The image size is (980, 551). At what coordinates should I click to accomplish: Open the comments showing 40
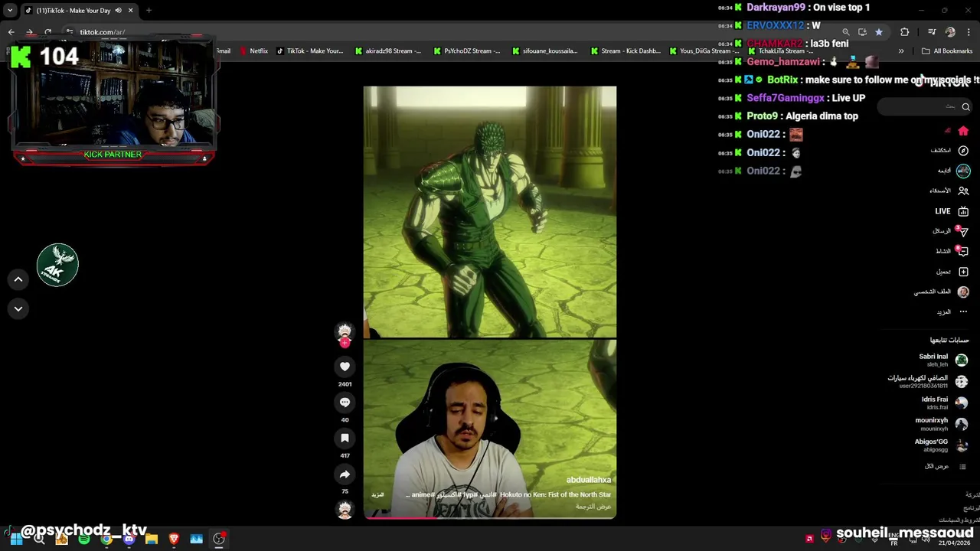[x=345, y=402]
